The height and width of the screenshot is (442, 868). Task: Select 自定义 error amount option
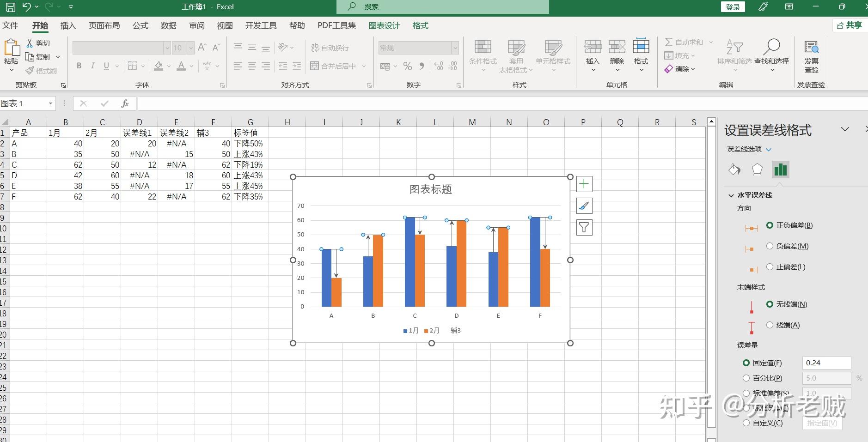(763, 423)
